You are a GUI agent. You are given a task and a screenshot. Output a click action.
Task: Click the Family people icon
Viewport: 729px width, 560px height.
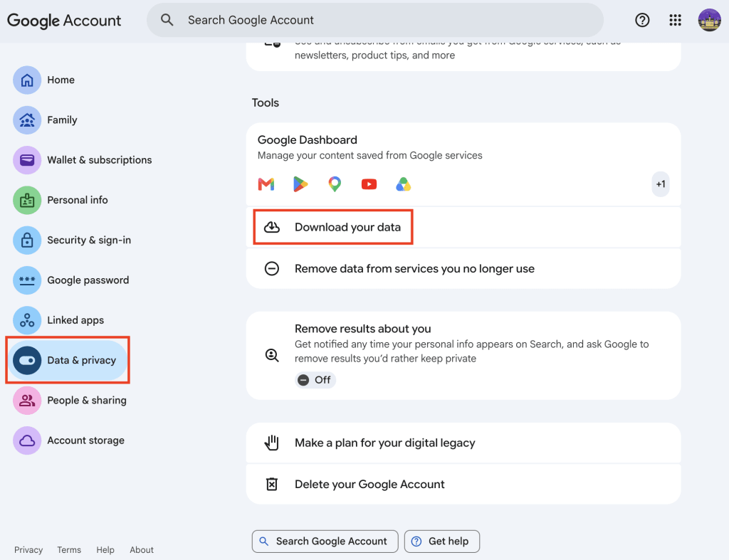27,120
